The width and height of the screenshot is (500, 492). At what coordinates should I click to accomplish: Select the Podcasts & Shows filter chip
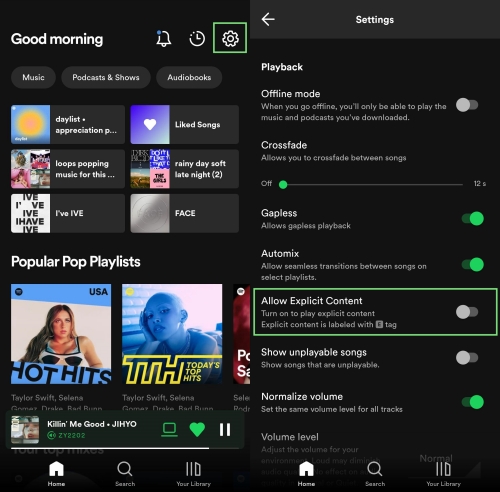pos(106,77)
